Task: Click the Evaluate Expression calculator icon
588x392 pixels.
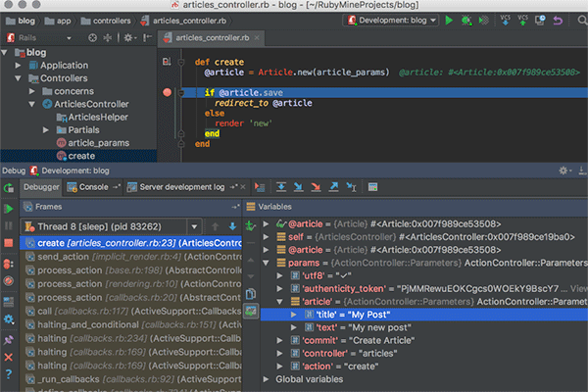Action: pos(372,187)
